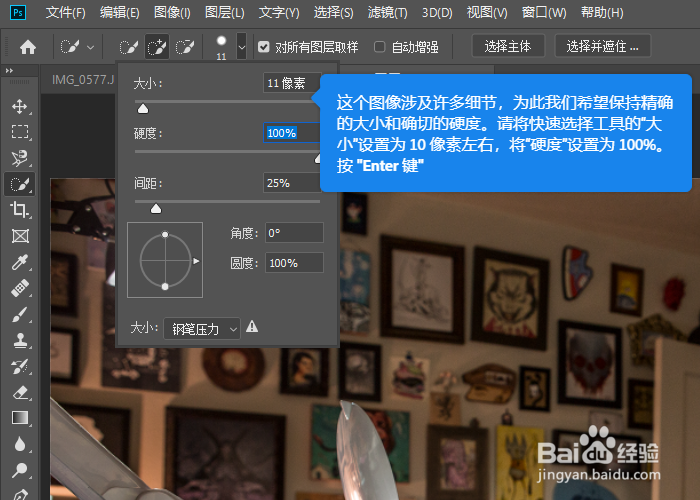This screenshot has height=500, width=700.
Task: Select the Rectangular Marquee tool
Action: (x=20, y=132)
